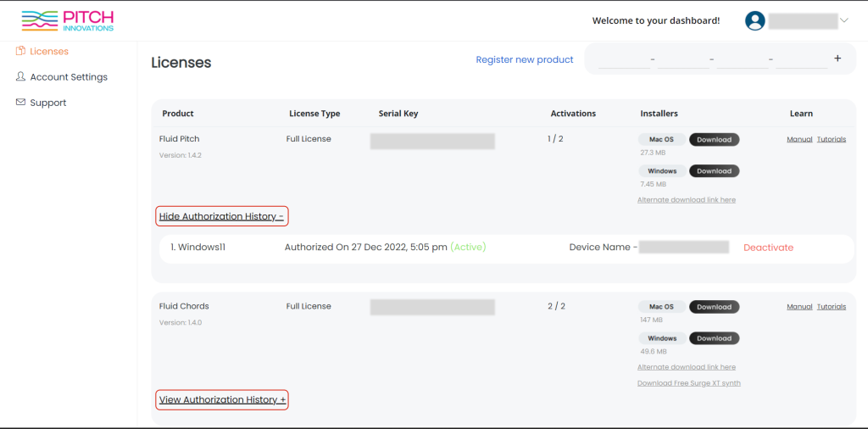The width and height of the screenshot is (868, 429).
Task: Click the first serial key input segment
Action: click(625, 60)
